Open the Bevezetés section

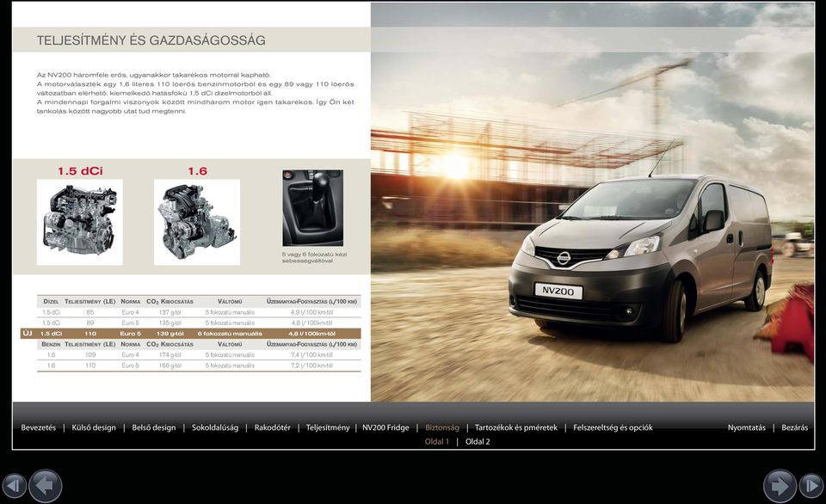pos(39,427)
